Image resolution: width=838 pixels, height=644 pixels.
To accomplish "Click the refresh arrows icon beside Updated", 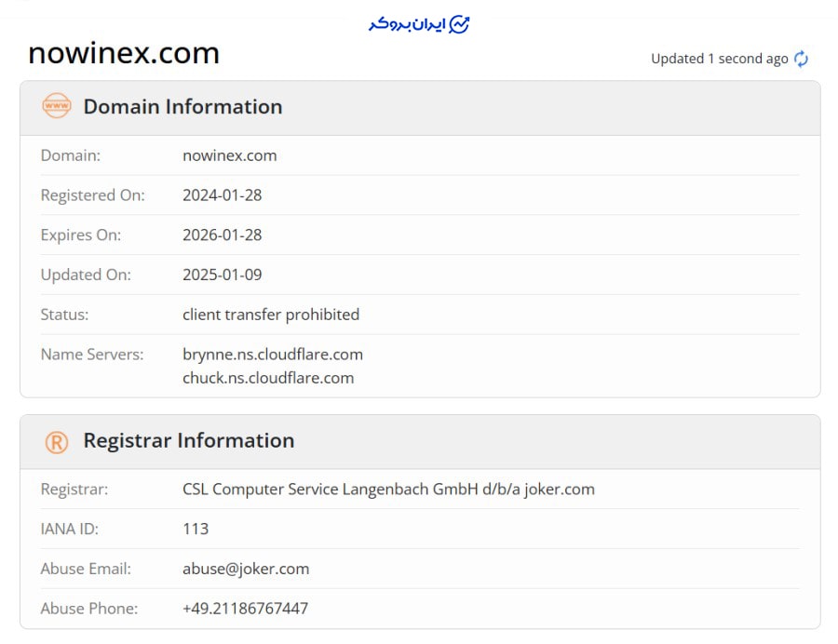I will (801, 59).
